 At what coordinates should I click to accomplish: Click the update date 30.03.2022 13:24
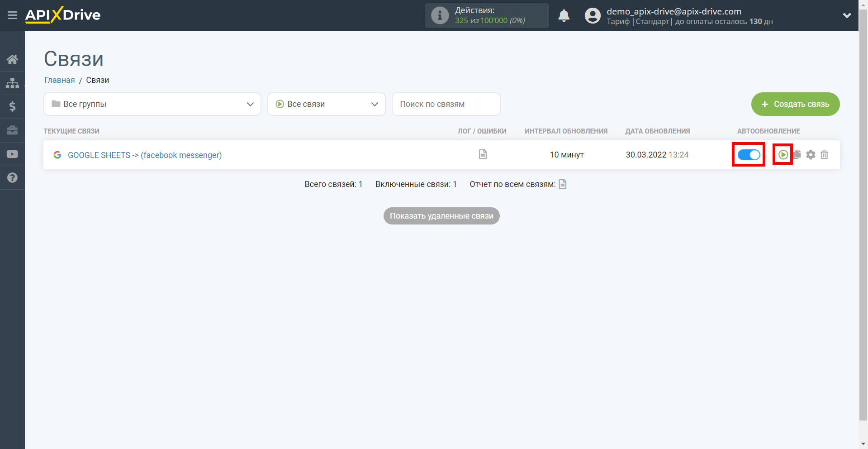657,155
